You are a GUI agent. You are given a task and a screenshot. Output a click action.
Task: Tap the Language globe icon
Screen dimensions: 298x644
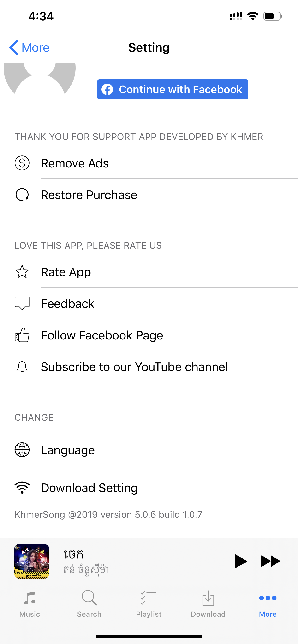22,450
